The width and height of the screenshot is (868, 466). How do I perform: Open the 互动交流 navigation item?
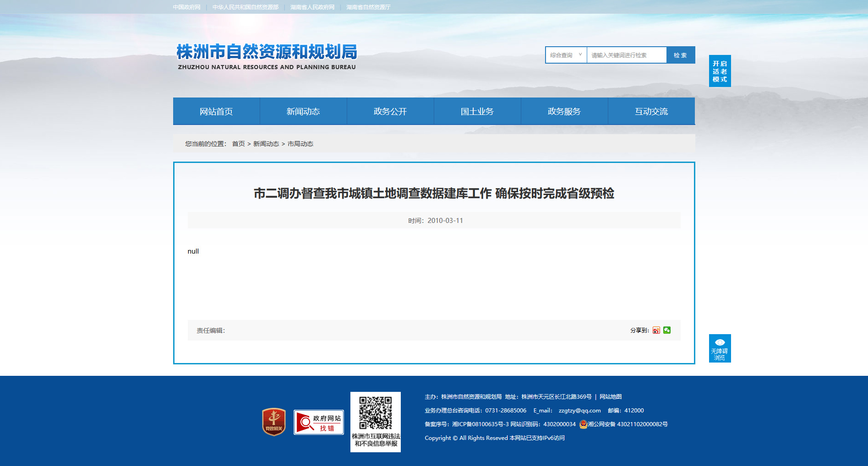(x=651, y=111)
